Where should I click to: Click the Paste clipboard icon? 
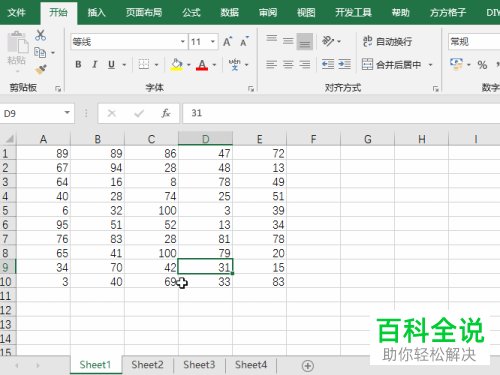[x=18, y=42]
